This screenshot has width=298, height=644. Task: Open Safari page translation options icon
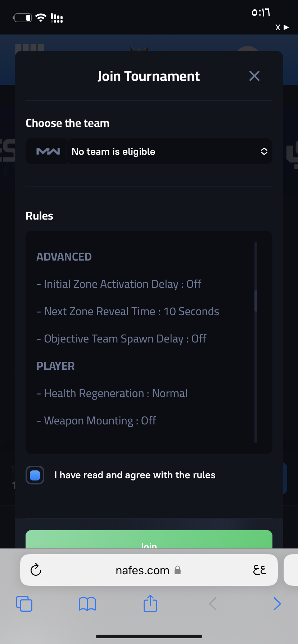click(x=259, y=570)
